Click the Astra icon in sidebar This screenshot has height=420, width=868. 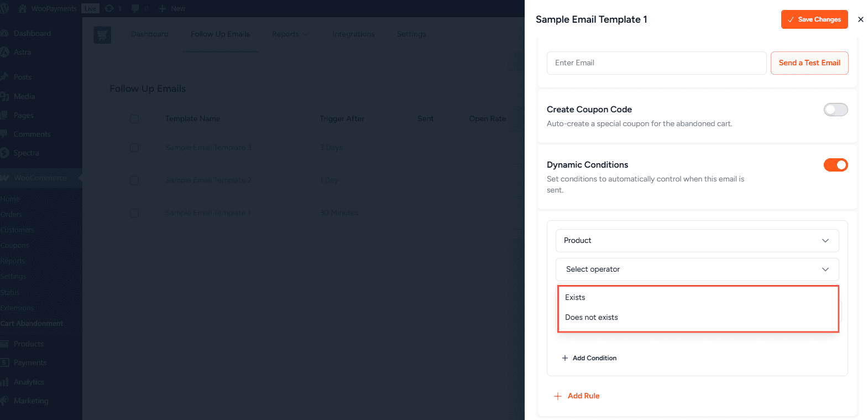(5, 52)
